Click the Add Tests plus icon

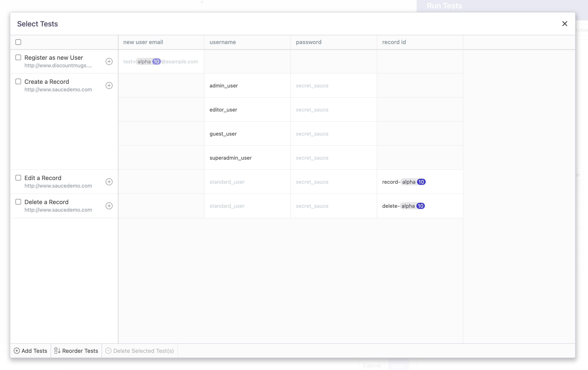pyautogui.click(x=17, y=350)
